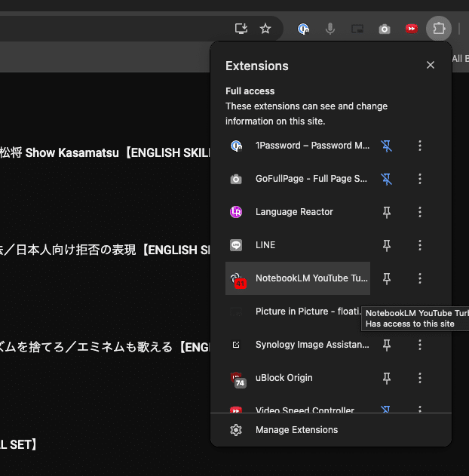Open more options for NotebookLM YouTube extension
The image size is (469, 476).
tap(420, 278)
